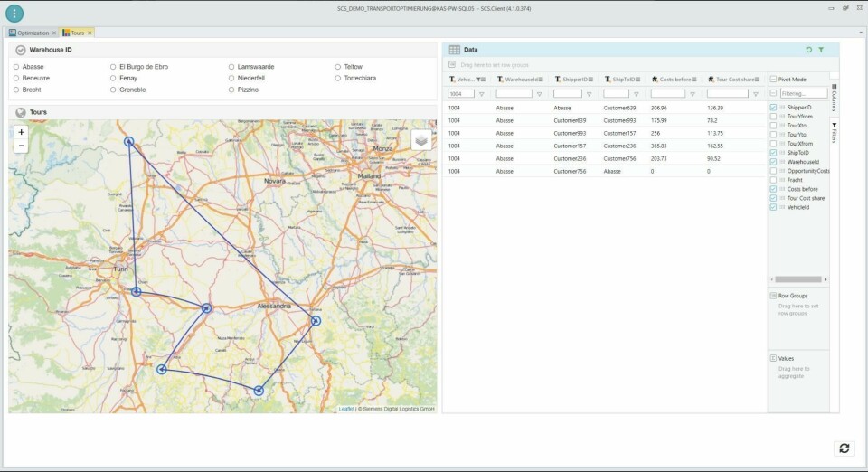Click the green filter icon in the Data header
This screenshot has width=868, height=472.
pyautogui.click(x=821, y=50)
